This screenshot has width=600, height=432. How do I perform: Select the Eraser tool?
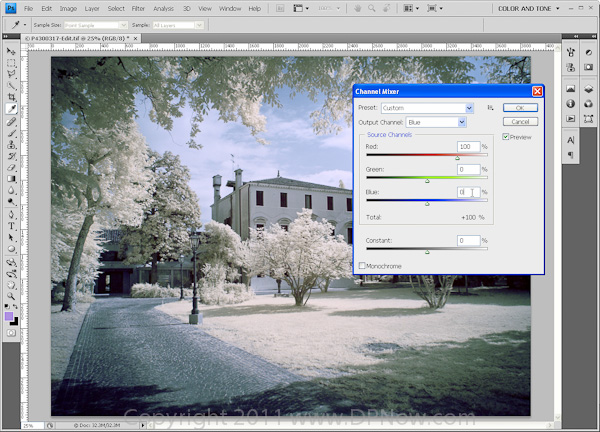11,166
